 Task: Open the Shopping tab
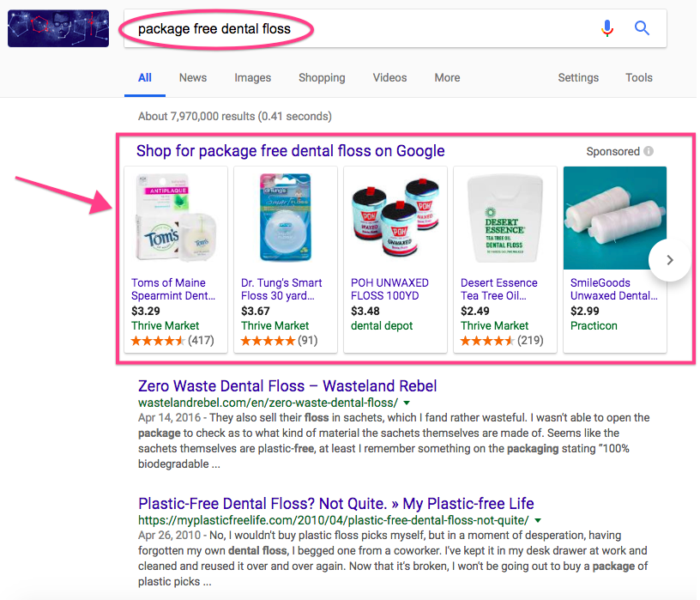point(322,78)
